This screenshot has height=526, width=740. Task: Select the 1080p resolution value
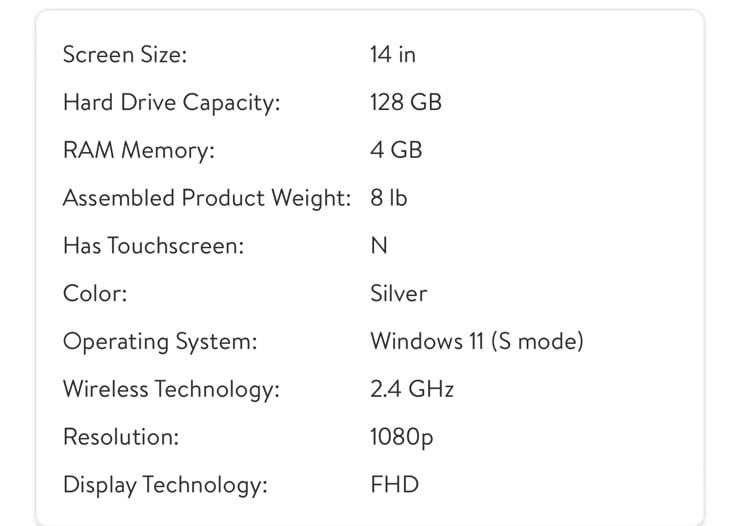pyautogui.click(x=401, y=438)
